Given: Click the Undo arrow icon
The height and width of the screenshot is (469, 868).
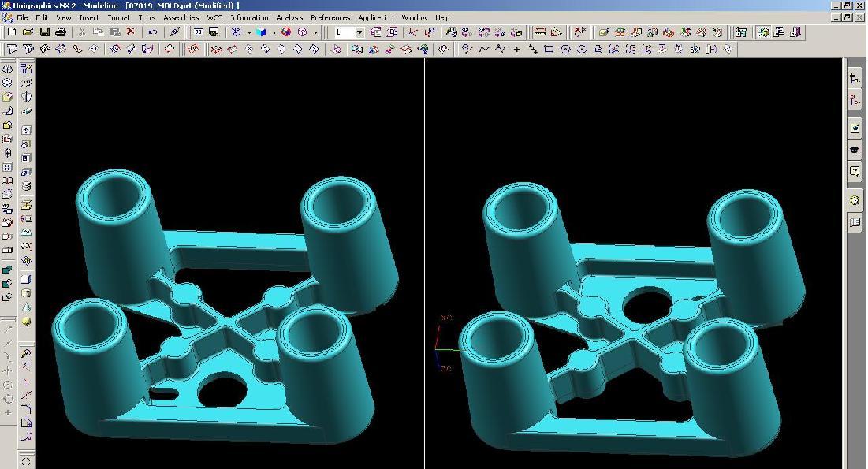Looking at the screenshot, I should [x=152, y=32].
